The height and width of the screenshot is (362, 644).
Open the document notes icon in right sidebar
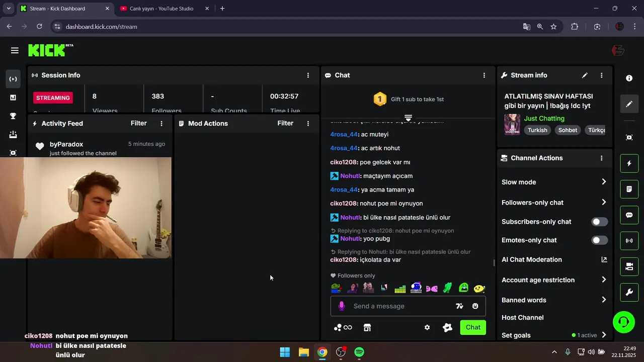(x=629, y=189)
